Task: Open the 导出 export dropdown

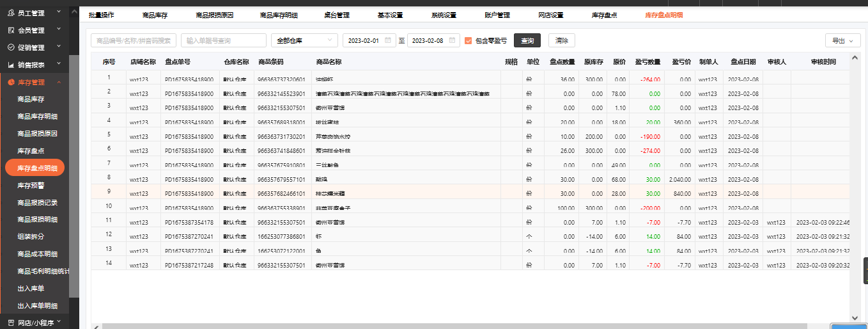Action: (x=842, y=40)
